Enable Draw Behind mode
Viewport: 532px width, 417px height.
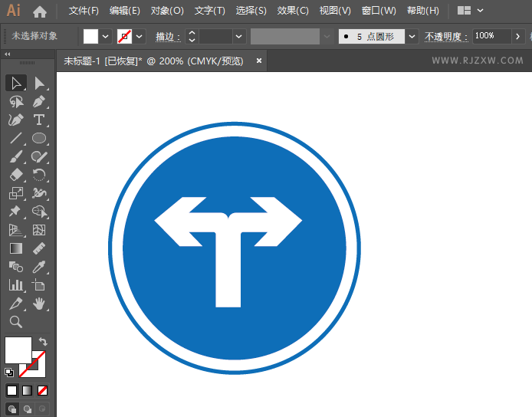coord(27,409)
